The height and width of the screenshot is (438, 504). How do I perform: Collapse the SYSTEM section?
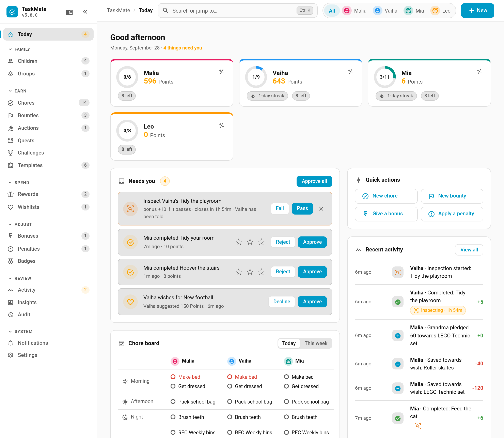coord(20,331)
